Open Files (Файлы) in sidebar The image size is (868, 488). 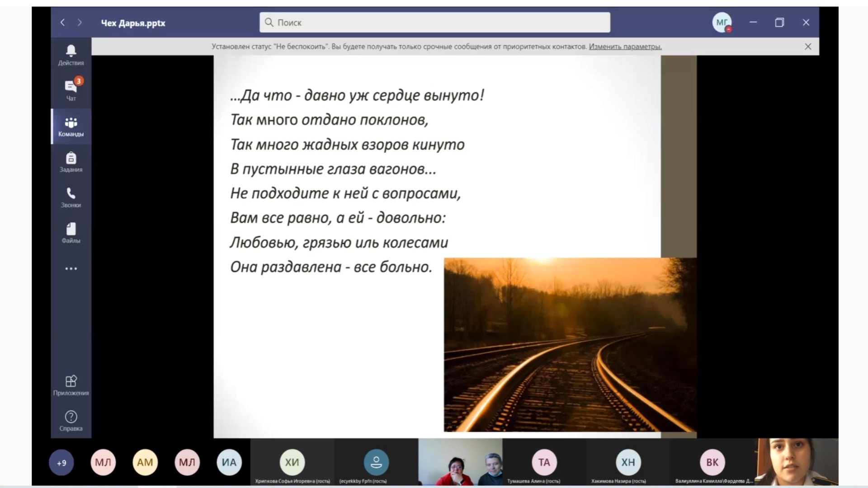tap(71, 233)
